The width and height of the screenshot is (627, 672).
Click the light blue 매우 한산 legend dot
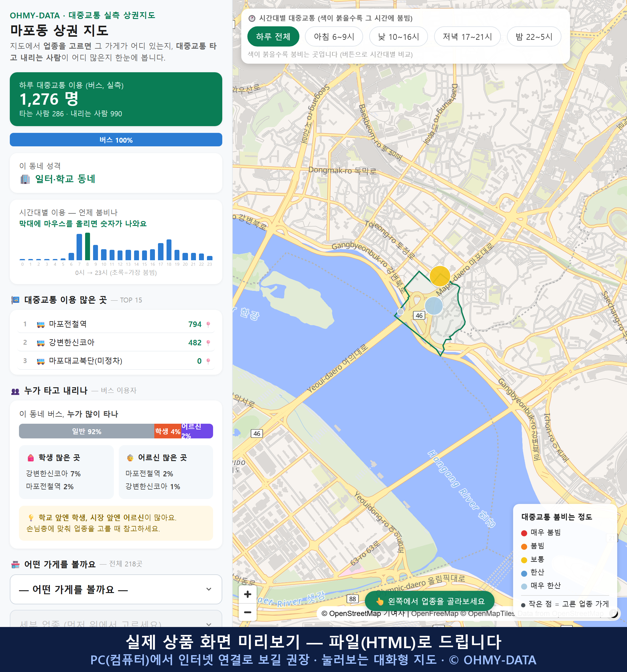[524, 587]
